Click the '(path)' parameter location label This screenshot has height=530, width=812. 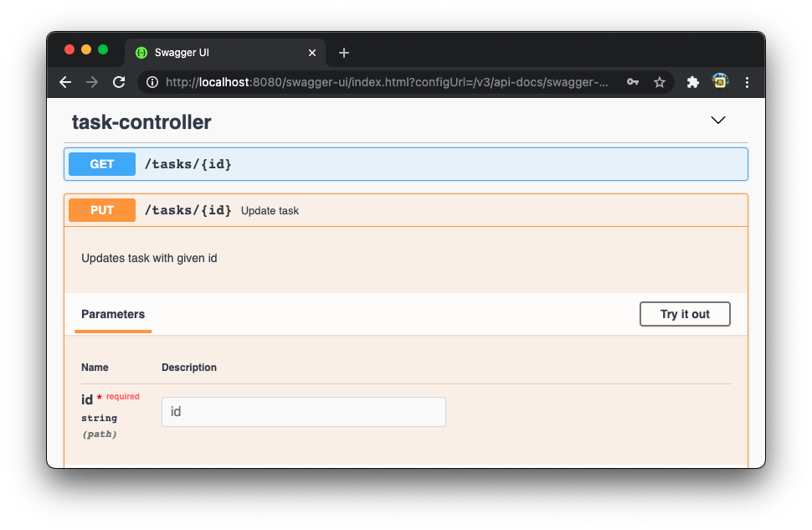coord(100,435)
